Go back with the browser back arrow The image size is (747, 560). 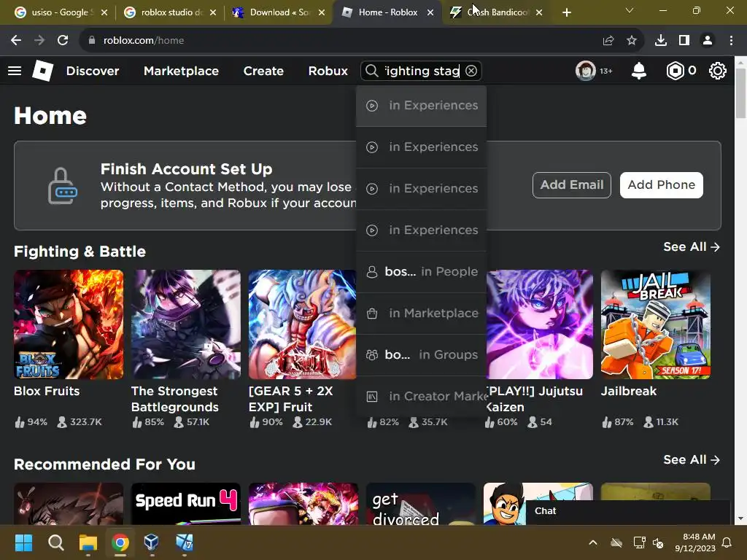coord(16,41)
